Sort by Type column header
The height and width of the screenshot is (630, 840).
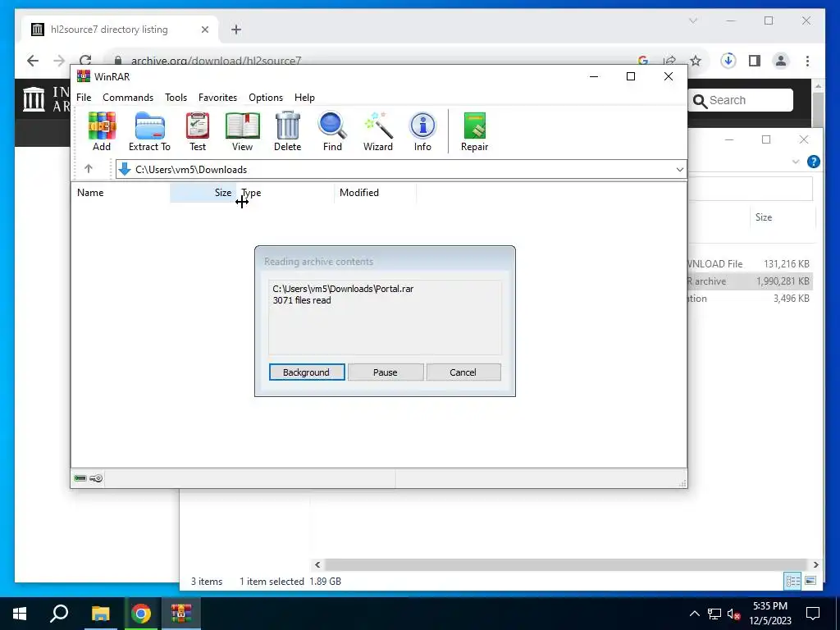coord(285,192)
